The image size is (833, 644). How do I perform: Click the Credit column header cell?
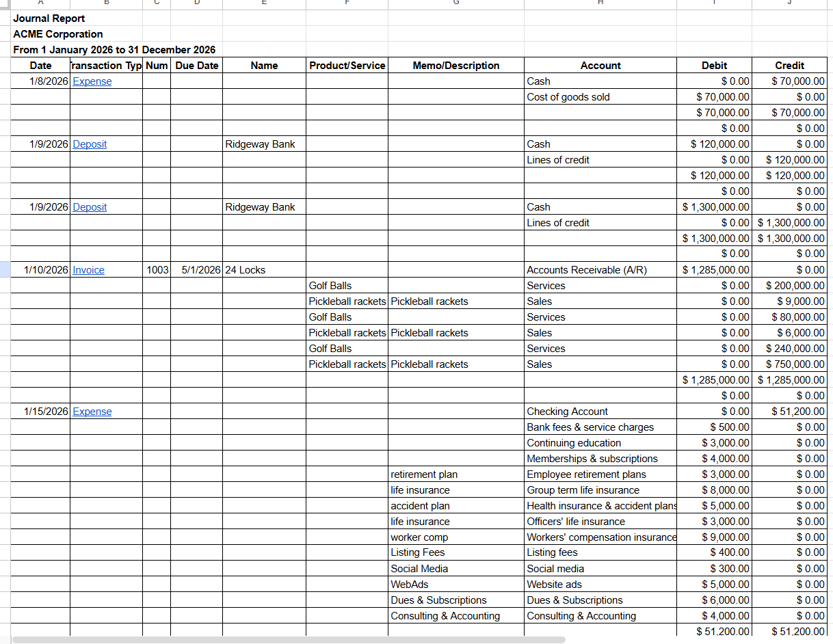789,66
